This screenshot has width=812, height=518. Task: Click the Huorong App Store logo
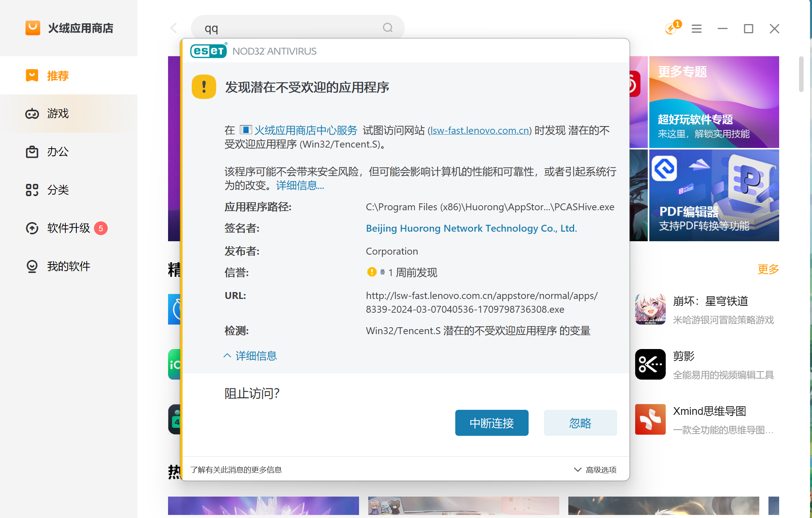point(33,28)
